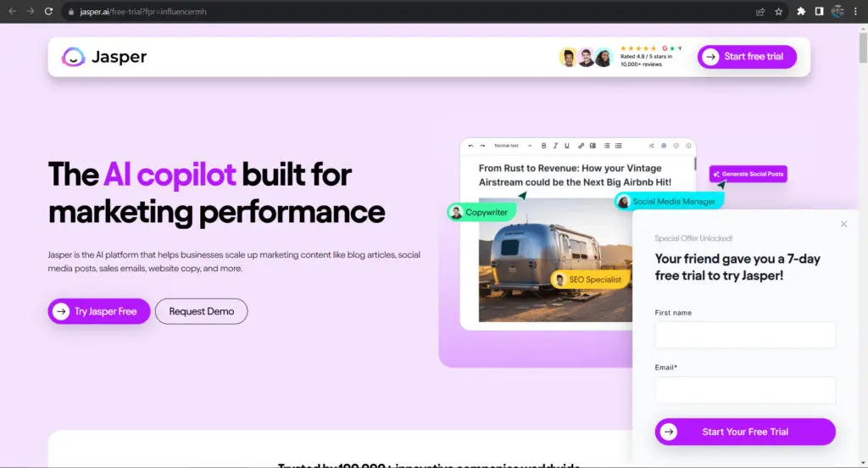The image size is (868, 468).
Task: Click "Rated 4.8 / 5 stars in" text
Action: (646, 57)
